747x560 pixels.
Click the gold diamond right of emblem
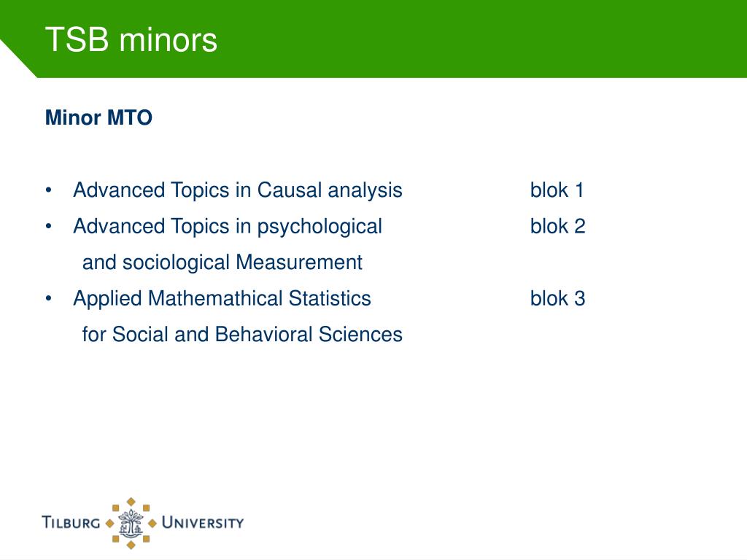click(x=152, y=524)
